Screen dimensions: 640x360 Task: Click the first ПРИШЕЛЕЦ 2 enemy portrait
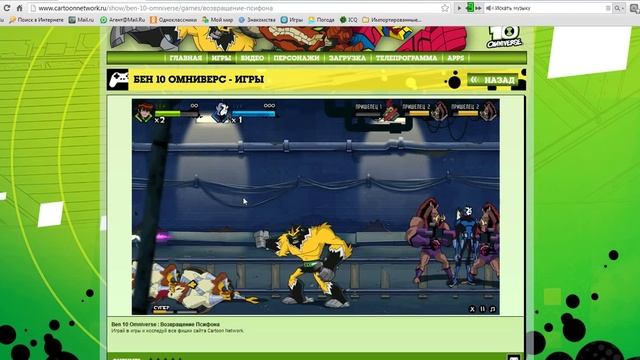click(x=439, y=111)
